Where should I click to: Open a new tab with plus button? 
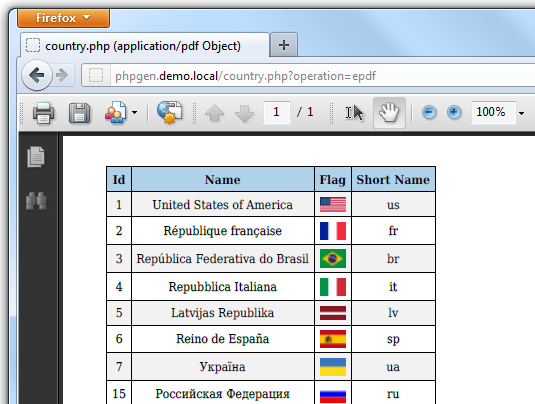[284, 45]
